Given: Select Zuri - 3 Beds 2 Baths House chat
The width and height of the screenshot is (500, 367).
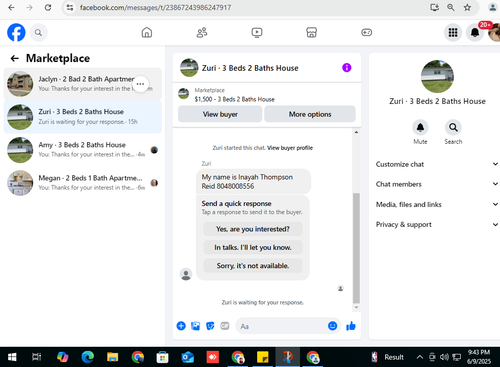Looking at the screenshot, I should [82, 117].
